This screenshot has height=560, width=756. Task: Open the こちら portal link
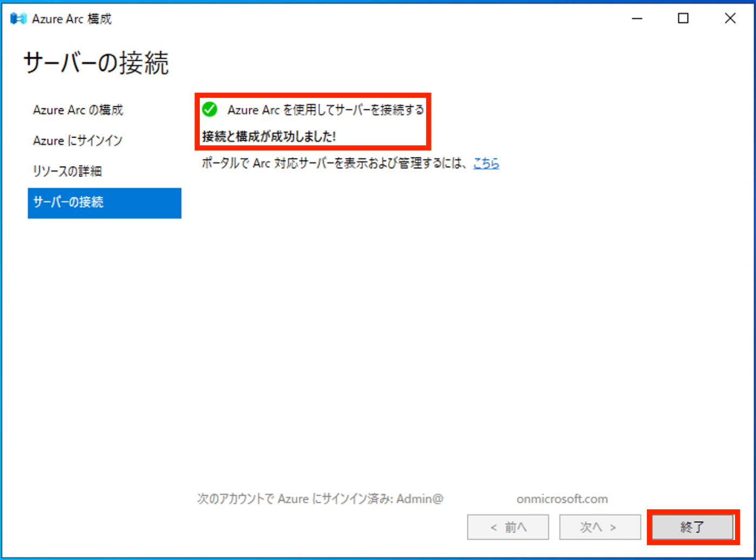486,163
